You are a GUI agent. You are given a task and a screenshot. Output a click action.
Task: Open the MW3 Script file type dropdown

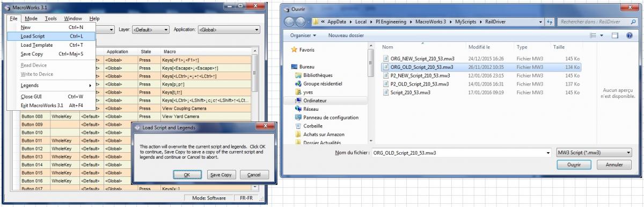click(x=594, y=153)
